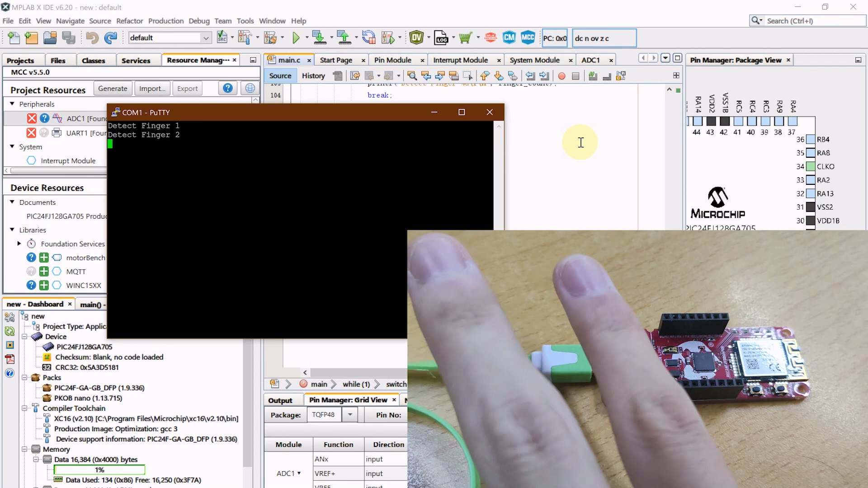Viewport: 868px width, 488px height.
Task: Open the MCC toolbar icon
Action: coord(528,38)
